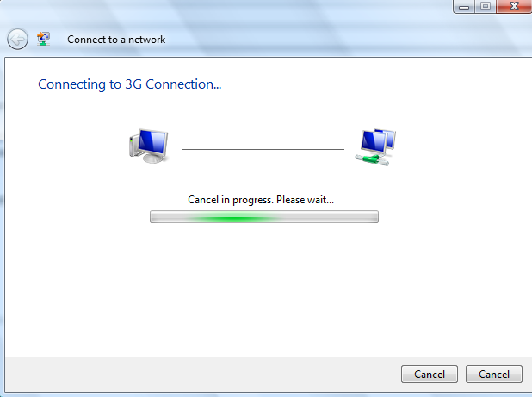
Task: Click the round back arrow button
Action: (x=17, y=40)
